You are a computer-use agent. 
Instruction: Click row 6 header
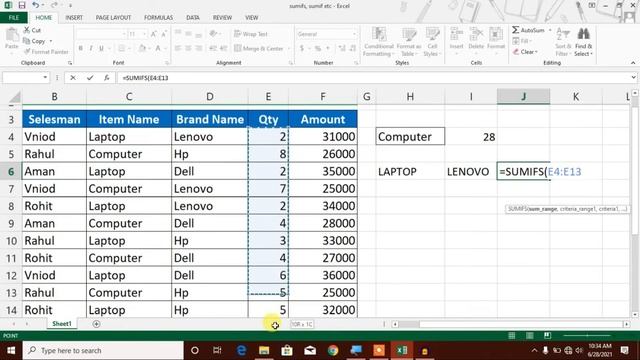coord(11,171)
